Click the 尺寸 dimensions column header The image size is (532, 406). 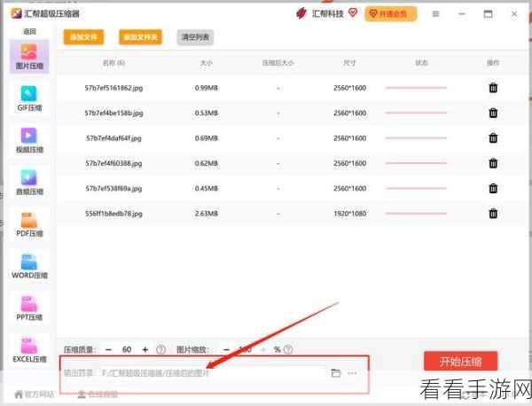tap(349, 63)
